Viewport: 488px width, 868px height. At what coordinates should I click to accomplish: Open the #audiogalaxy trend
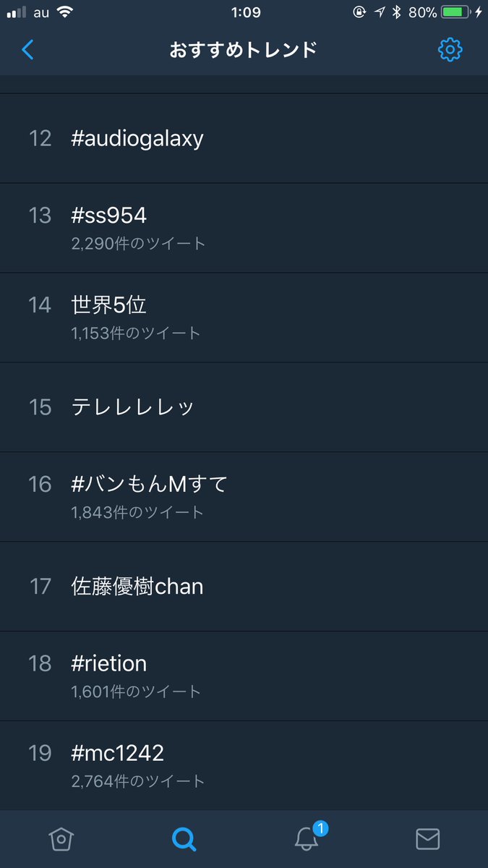click(x=244, y=138)
